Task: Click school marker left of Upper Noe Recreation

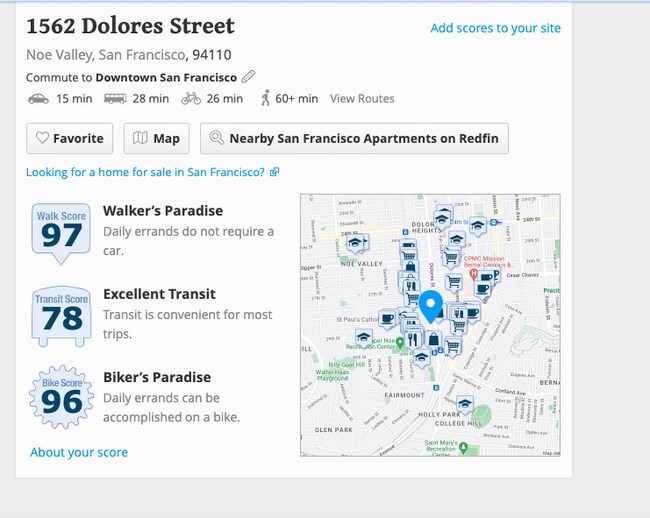Action: [x=364, y=338]
